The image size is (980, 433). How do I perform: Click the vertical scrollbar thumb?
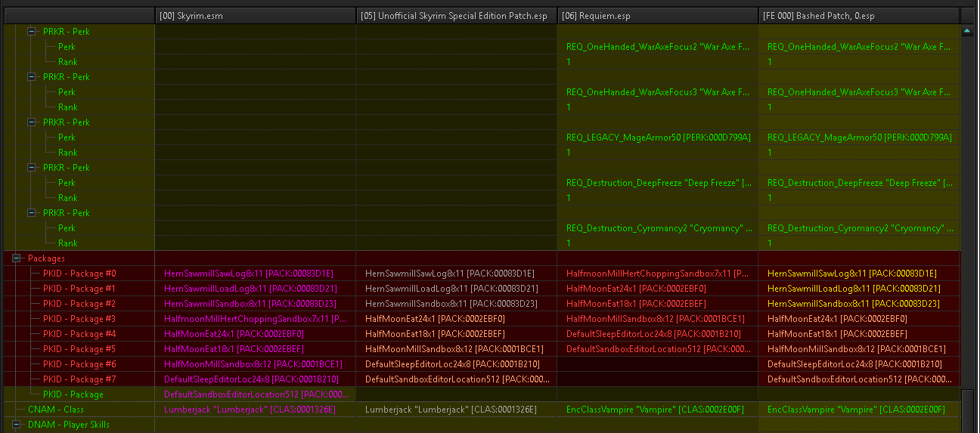point(967,411)
